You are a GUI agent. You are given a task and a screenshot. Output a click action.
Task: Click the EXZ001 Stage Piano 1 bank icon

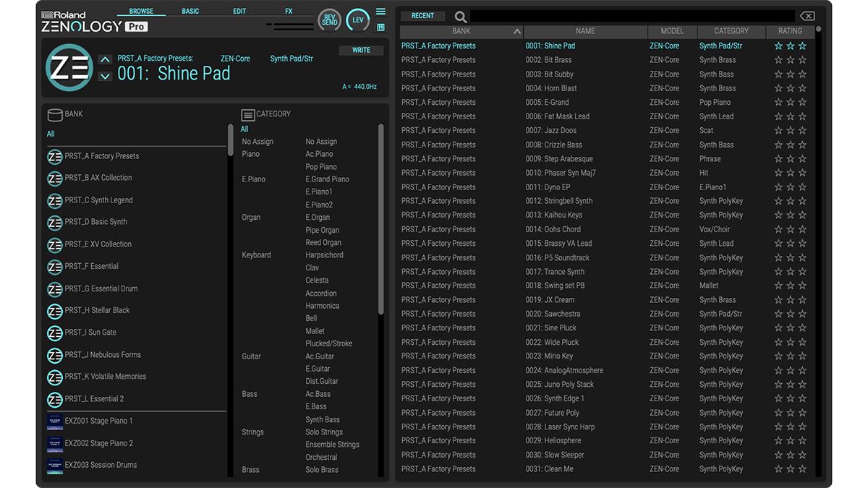pos(55,422)
